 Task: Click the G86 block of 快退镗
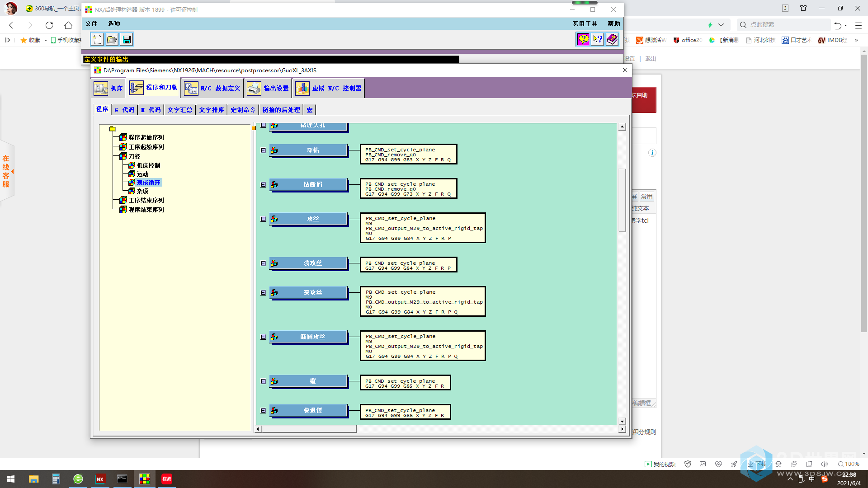pyautogui.click(x=405, y=416)
